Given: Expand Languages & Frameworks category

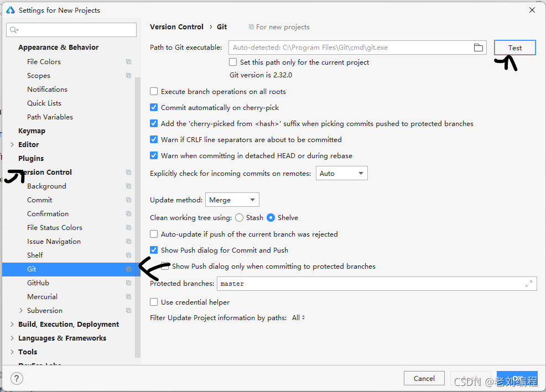Looking at the screenshot, I should pos(12,338).
